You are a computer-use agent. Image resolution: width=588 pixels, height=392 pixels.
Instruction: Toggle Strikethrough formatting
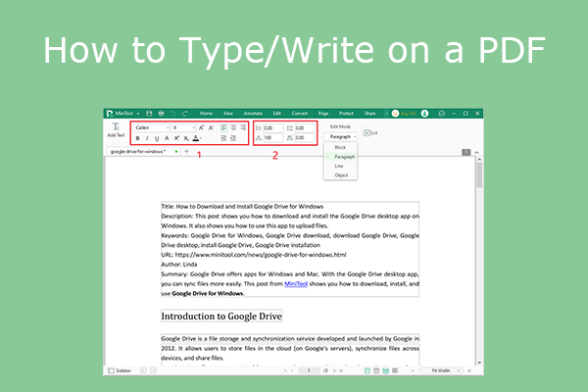click(167, 138)
